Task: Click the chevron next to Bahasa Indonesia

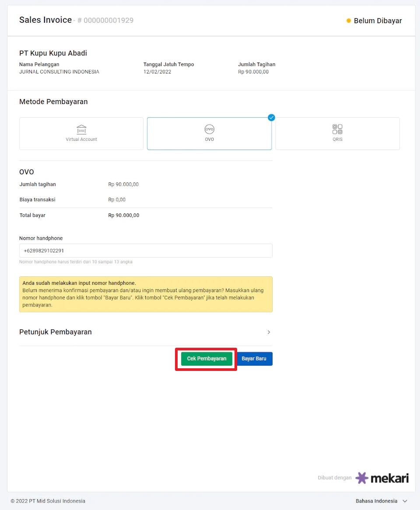Action: (x=405, y=501)
